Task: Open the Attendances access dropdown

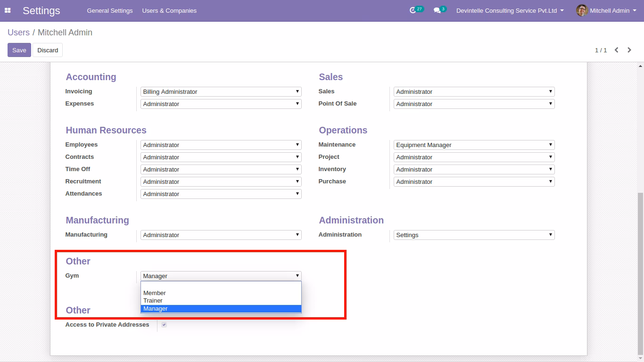Action: click(221, 194)
